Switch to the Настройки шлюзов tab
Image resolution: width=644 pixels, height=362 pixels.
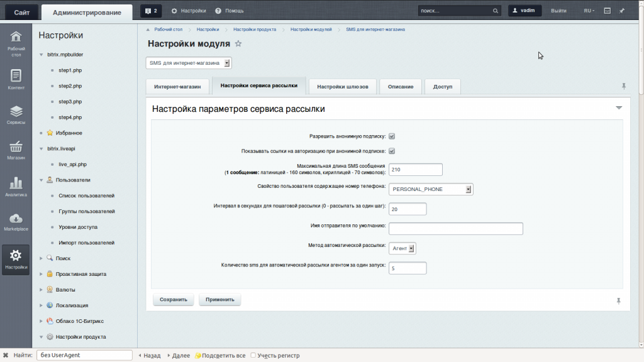343,87
